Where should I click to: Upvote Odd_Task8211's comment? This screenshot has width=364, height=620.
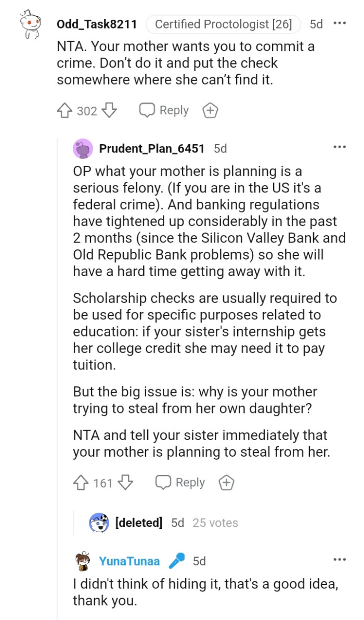coord(64,110)
